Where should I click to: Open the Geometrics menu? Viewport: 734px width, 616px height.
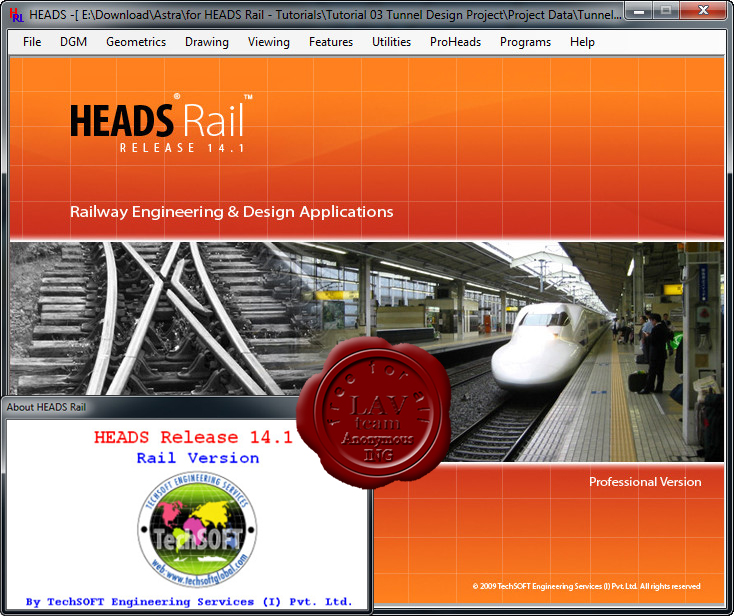(x=136, y=42)
